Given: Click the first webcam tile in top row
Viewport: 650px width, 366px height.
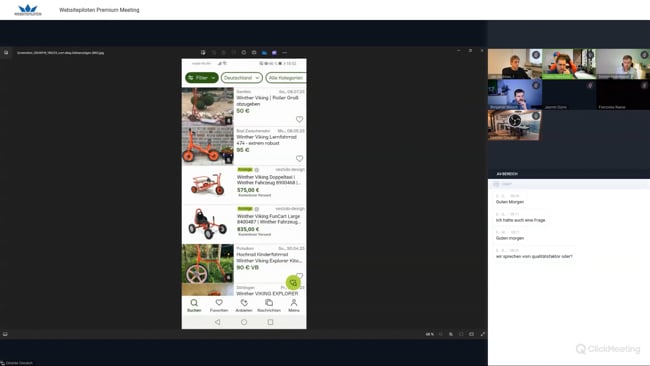Looking at the screenshot, I should point(515,64).
